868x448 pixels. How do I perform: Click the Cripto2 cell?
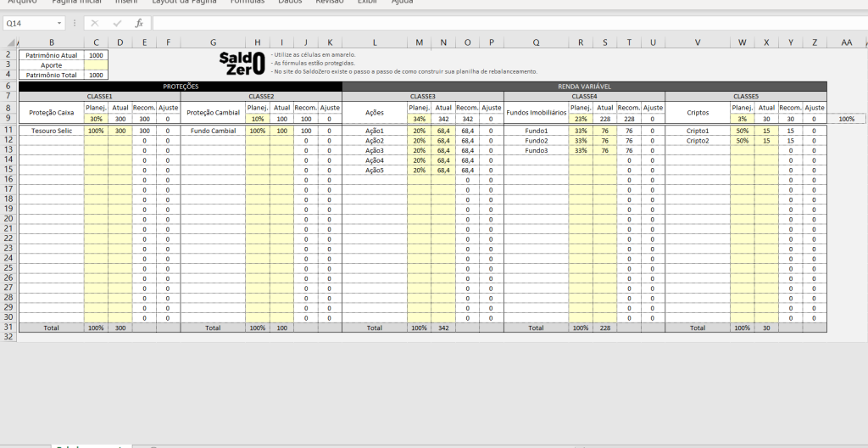tap(698, 141)
